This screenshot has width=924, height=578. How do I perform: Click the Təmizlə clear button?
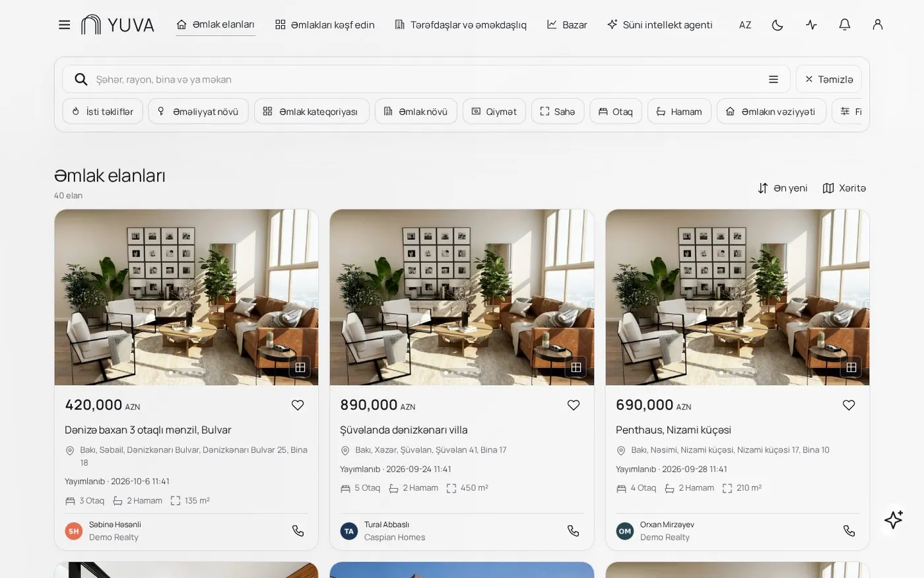pyautogui.click(x=828, y=79)
